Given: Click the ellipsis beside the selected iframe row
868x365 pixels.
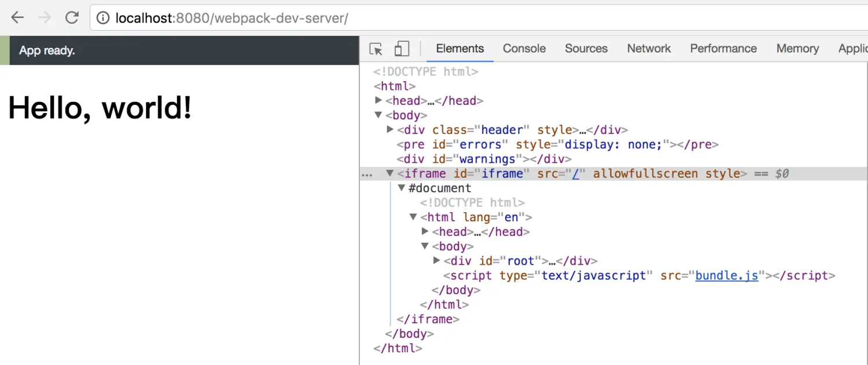Looking at the screenshot, I should coord(367,174).
